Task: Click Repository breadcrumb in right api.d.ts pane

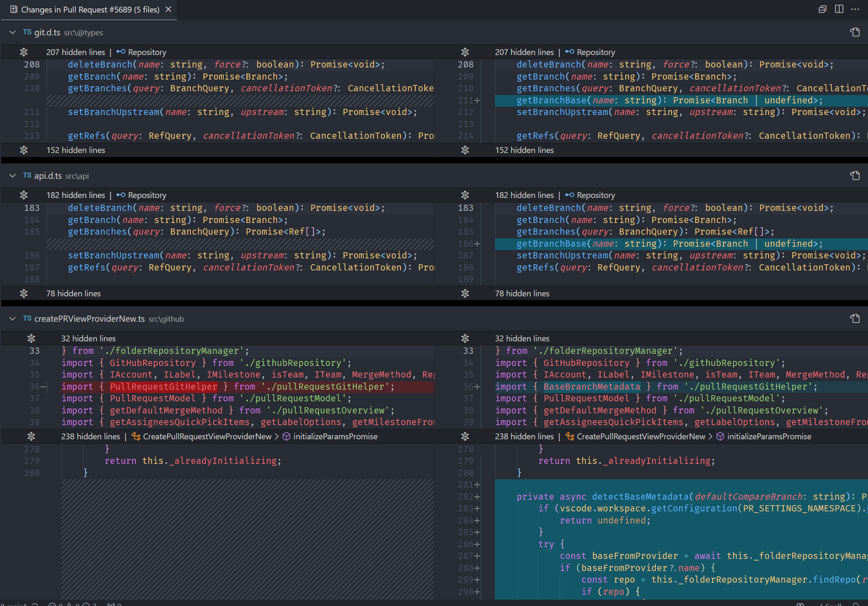Action: tap(590, 195)
